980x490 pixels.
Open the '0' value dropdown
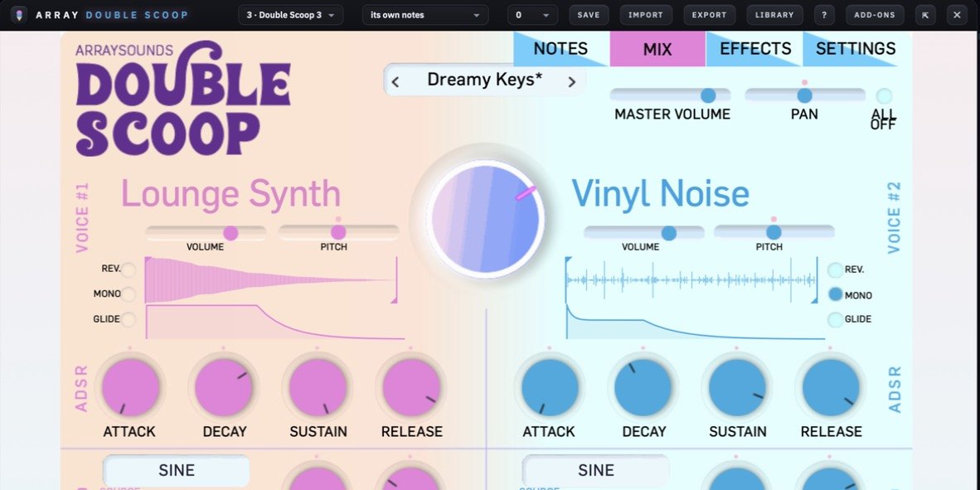click(x=532, y=15)
